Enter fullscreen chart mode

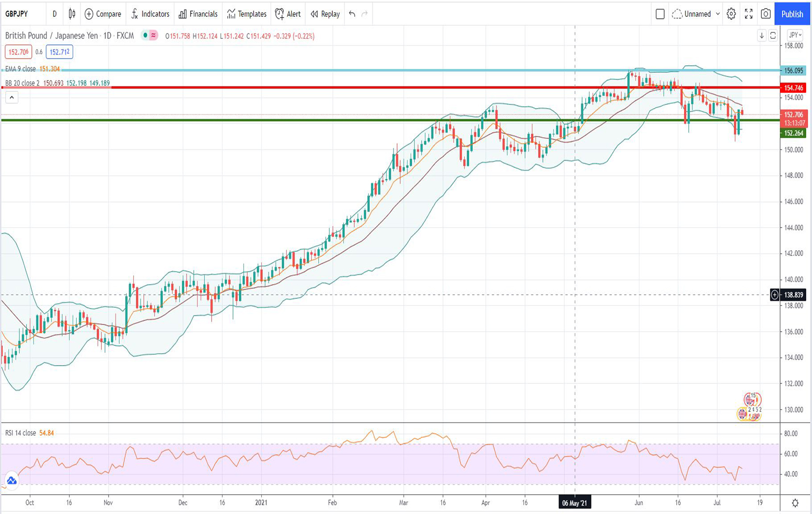coord(748,14)
